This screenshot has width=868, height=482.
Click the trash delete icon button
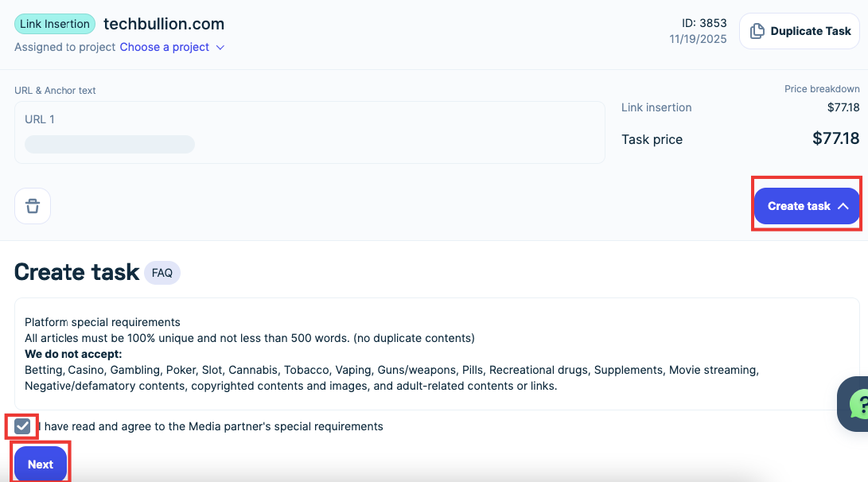point(33,206)
